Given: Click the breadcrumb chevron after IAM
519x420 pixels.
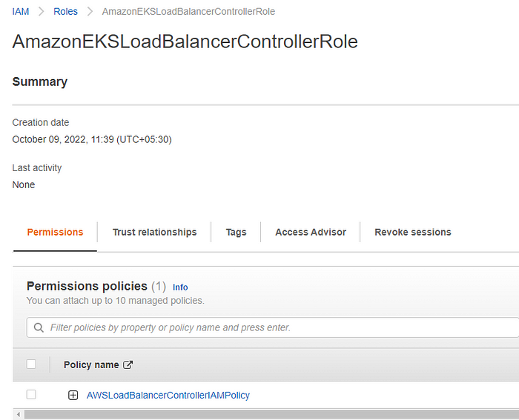Looking at the screenshot, I should coord(42,12).
